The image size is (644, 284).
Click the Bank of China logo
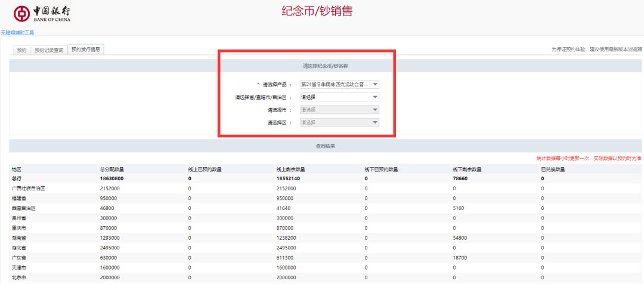42,14
